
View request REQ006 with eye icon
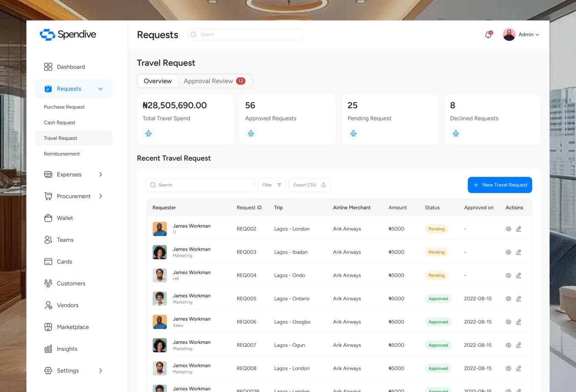[x=508, y=322]
